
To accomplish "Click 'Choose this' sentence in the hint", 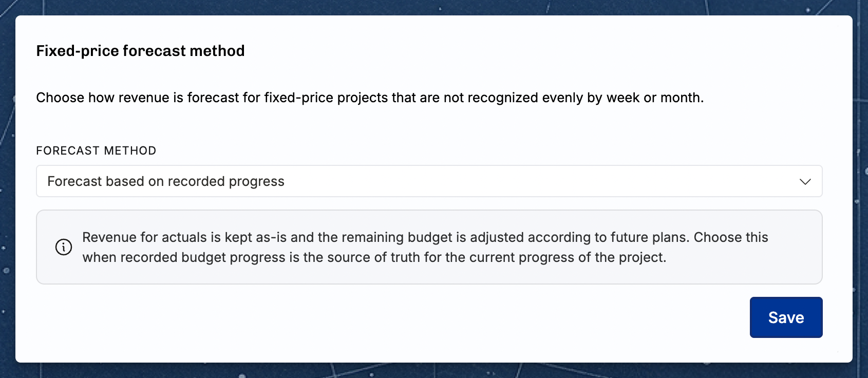I will pos(731,237).
